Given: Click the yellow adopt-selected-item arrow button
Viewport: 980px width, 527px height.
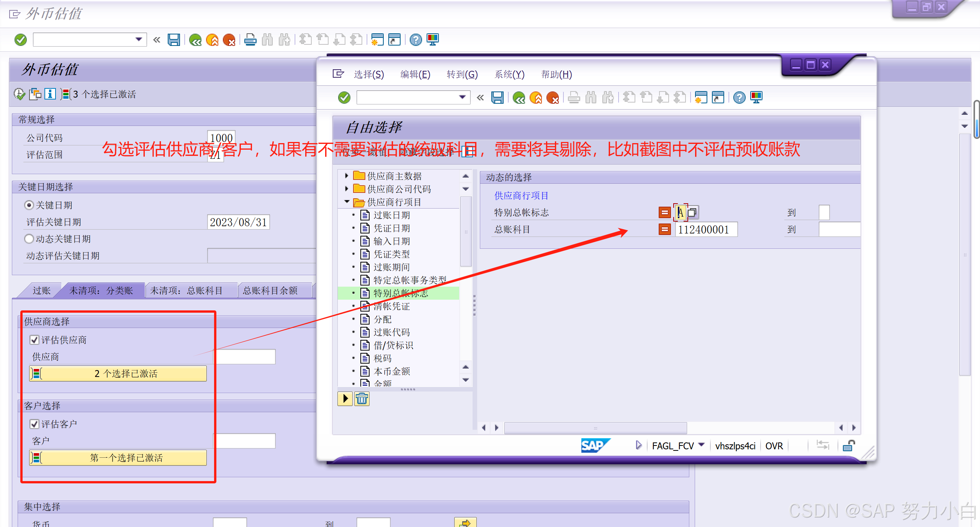Looking at the screenshot, I should 345,399.
